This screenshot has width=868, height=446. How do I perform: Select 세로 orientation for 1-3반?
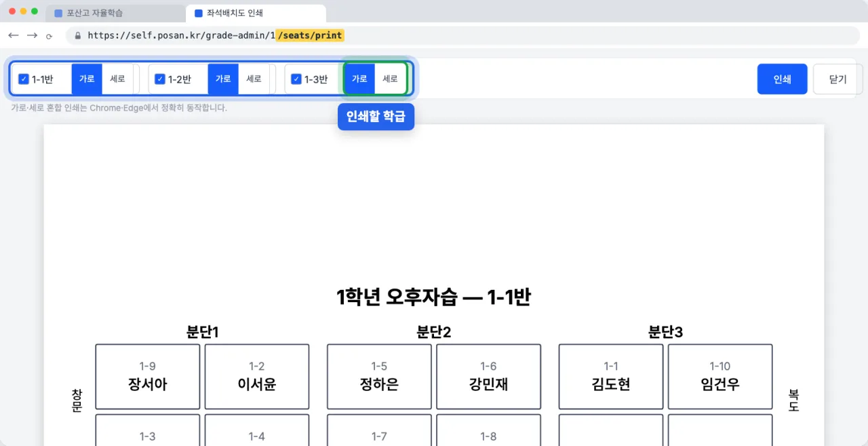click(391, 79)
